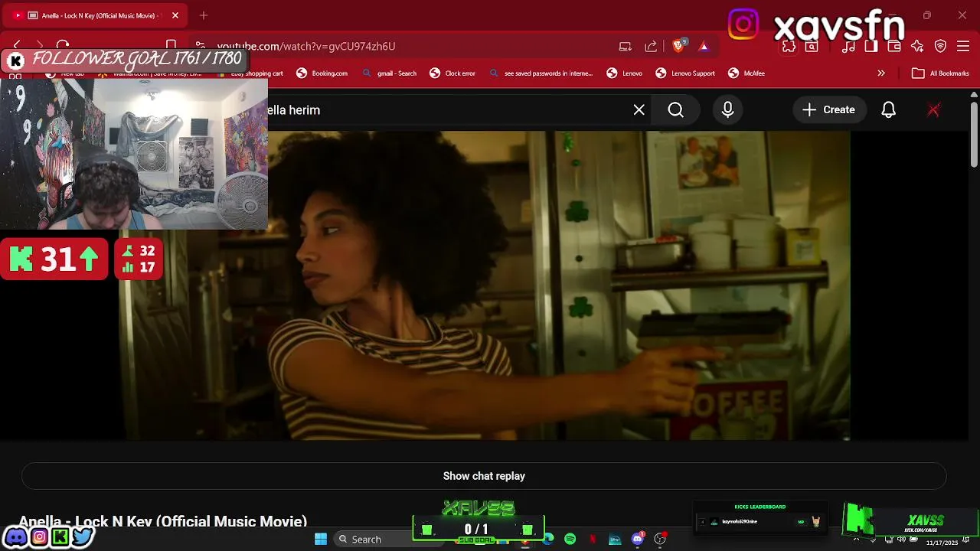
Task: Reload the page with refresh icon
Action: pyautogui.click(x=63, y=46)
